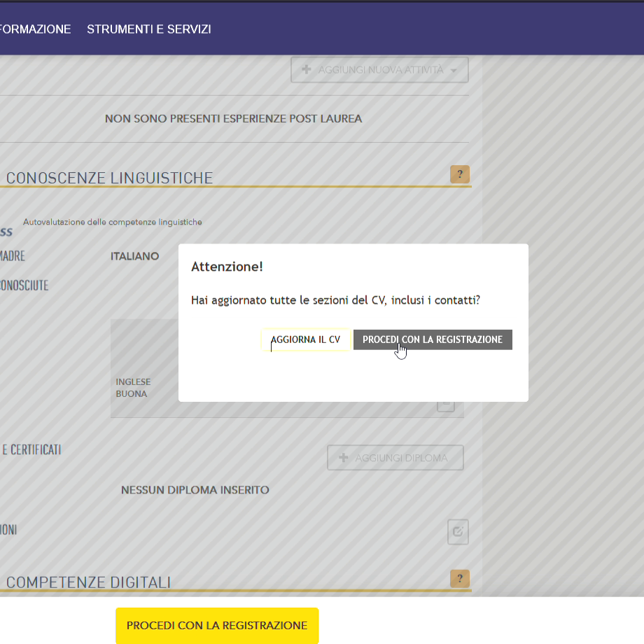
Task: Click plus icon in Aggiungi Nuova Attività
Action: point(306,70)
